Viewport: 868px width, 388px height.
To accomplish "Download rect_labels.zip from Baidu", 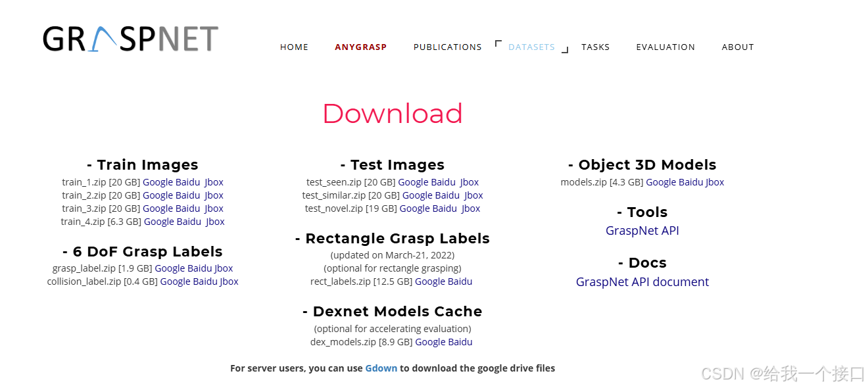I will pos(460,281).
